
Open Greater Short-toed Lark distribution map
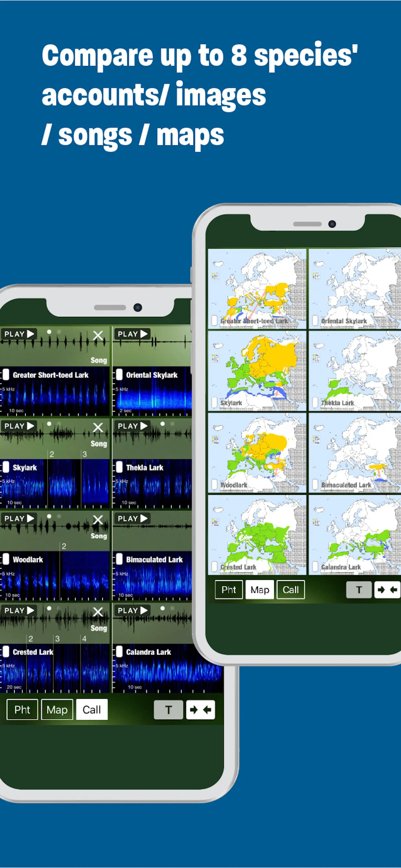[257, 288]
